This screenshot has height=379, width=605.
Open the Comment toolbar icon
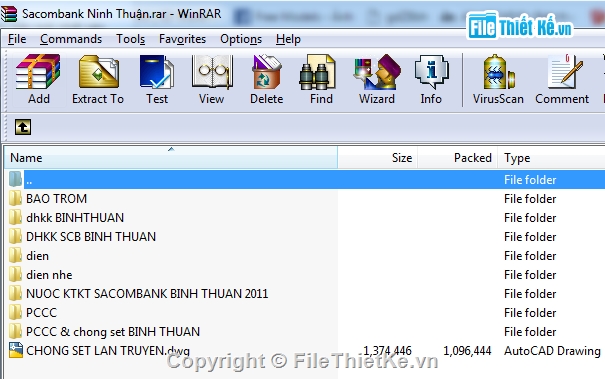click(562, 79)
